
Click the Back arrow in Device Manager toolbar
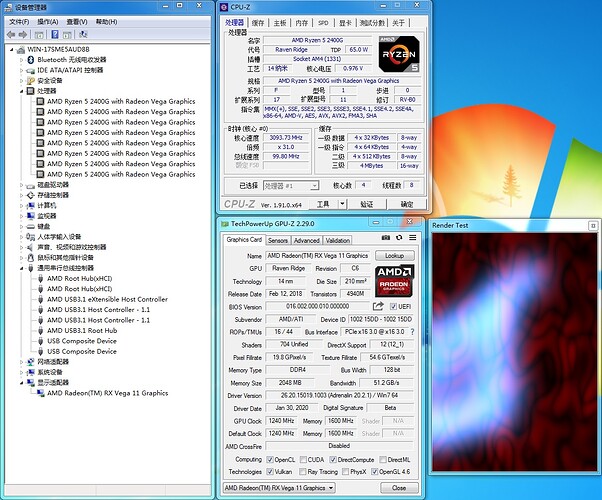pos(11,35)
